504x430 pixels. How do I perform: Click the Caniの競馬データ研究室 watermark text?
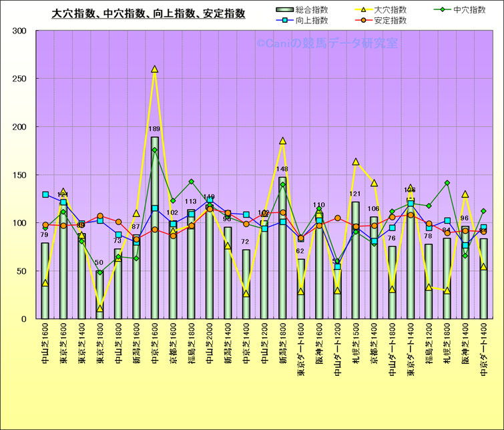pyautogui.click(x=326, y=43)
